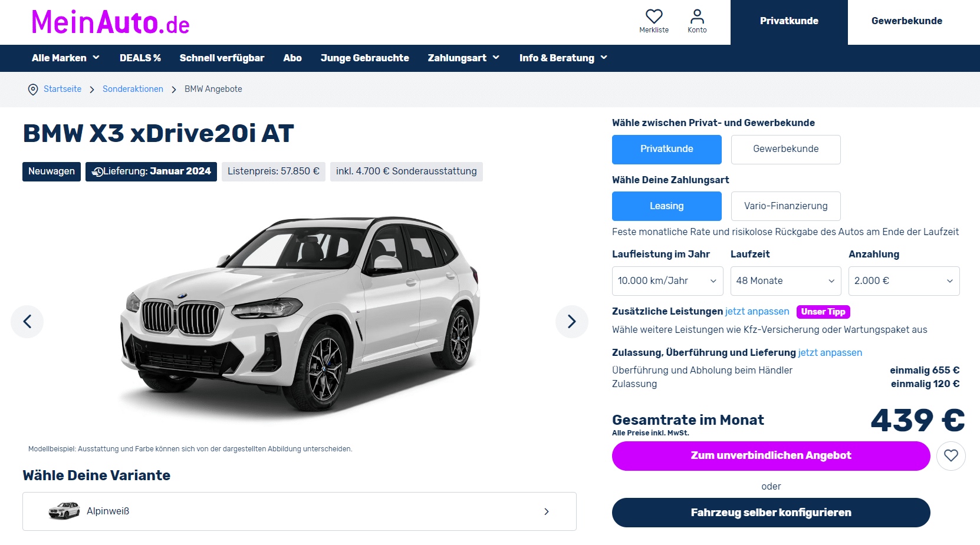Viewport: 980px width, 545px height.
Task: Expand the Zahlungsart menu
Action: [463, 58]
